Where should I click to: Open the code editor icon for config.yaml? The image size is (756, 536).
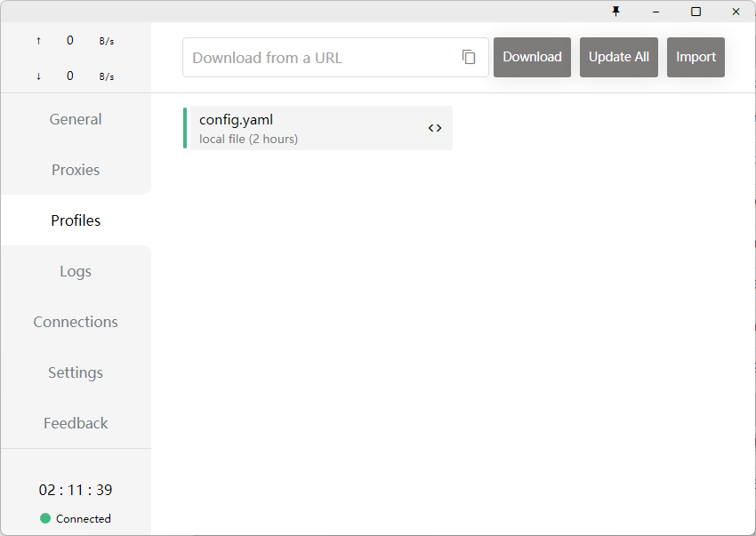point(434,128)
